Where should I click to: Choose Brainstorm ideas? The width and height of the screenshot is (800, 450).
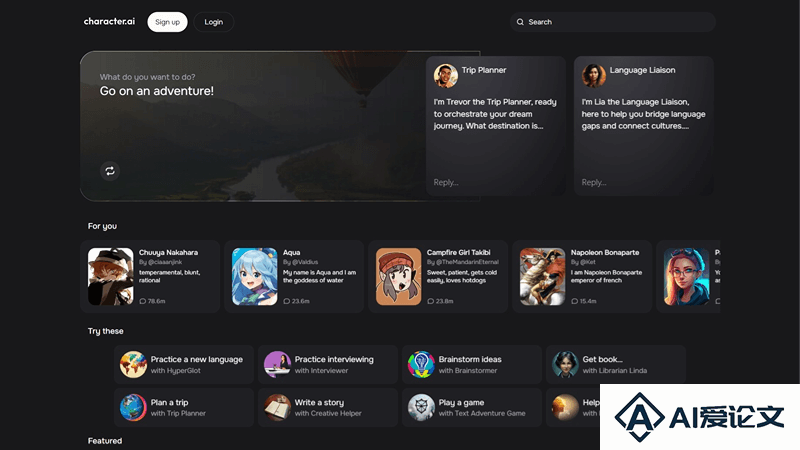click(471, 364)
